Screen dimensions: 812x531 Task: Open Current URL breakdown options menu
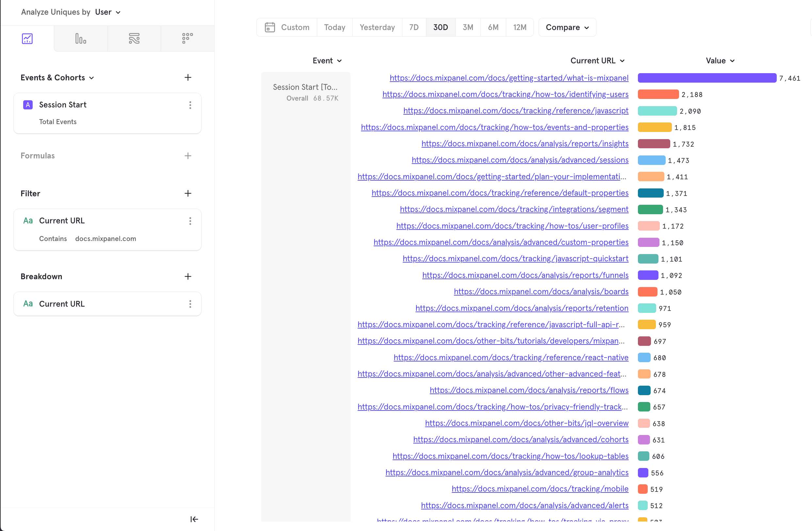click(190, 303)
